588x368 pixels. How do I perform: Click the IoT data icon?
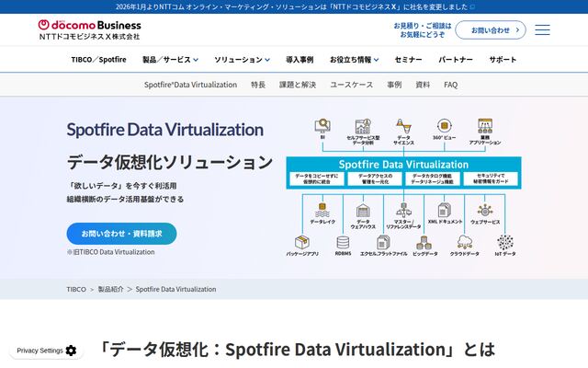coord(505,243)
